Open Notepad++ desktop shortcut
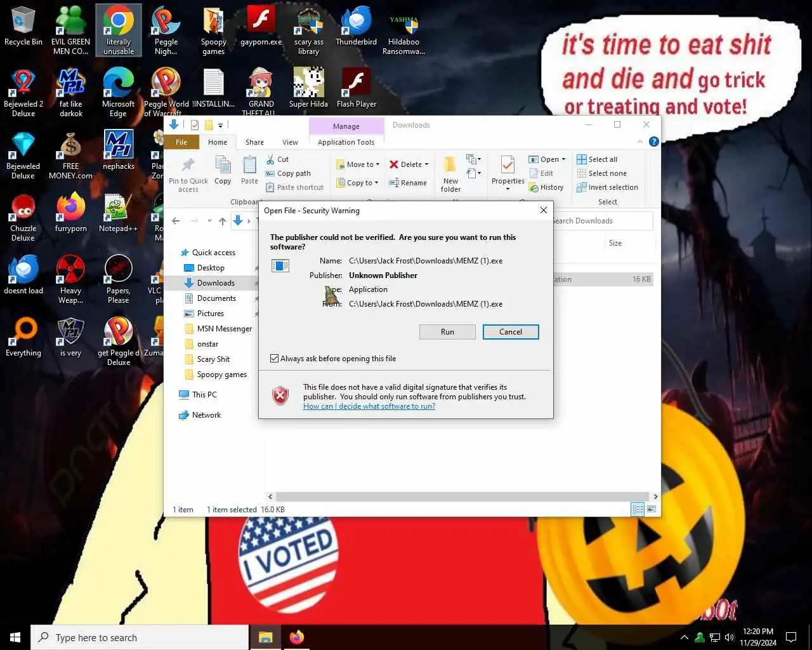 [119, 213]
